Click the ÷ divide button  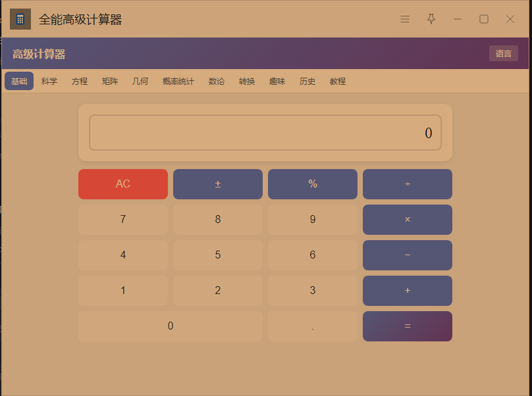point(408,184)
